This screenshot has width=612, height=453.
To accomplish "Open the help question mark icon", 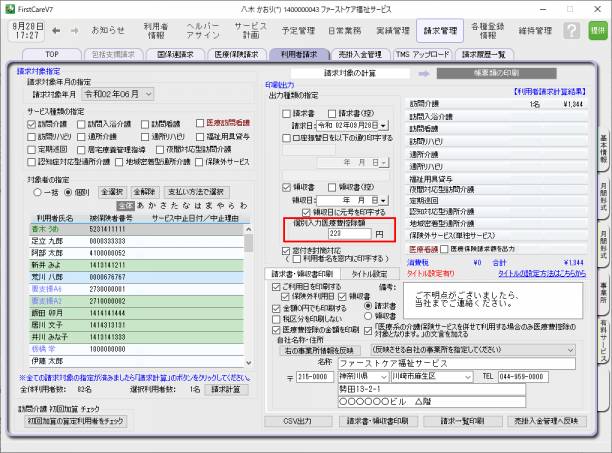I will click(x=573, y=31).
